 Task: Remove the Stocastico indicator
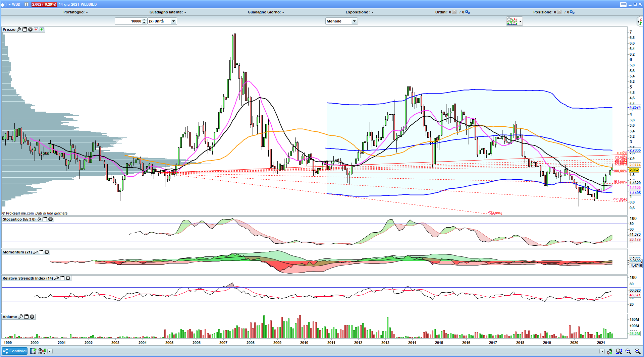click(50, 219)
